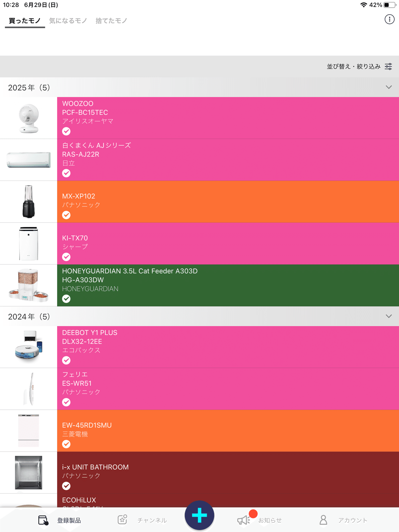This screenshot has height=532, width=399.
Task: Toggle checkmark on DEEBOT Y1 PLUS row
Action: point(66,360)
